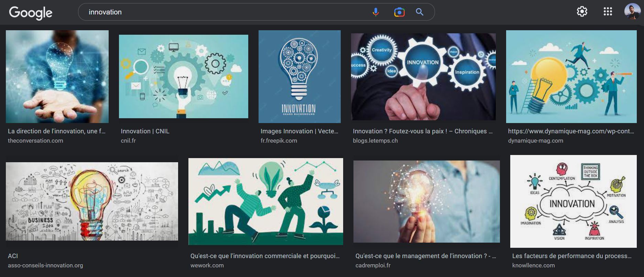
Task: Visit theconversation.com source link
Action: (35, 141)
